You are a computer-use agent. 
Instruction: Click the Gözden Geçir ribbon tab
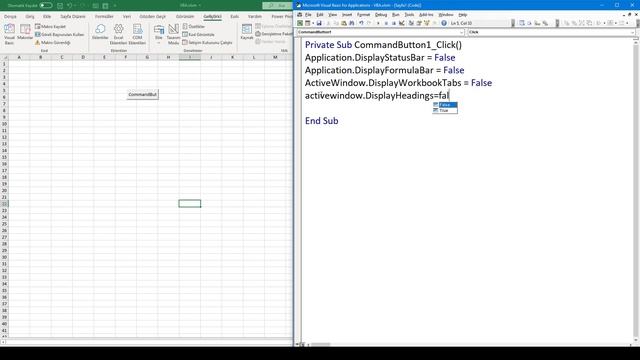coord(153,16)
